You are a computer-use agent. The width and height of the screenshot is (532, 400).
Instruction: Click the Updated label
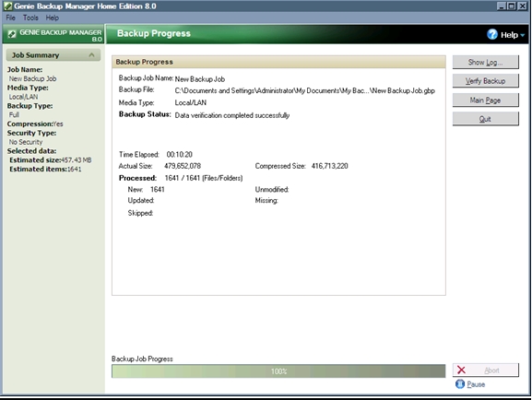(x=141, y=201)
